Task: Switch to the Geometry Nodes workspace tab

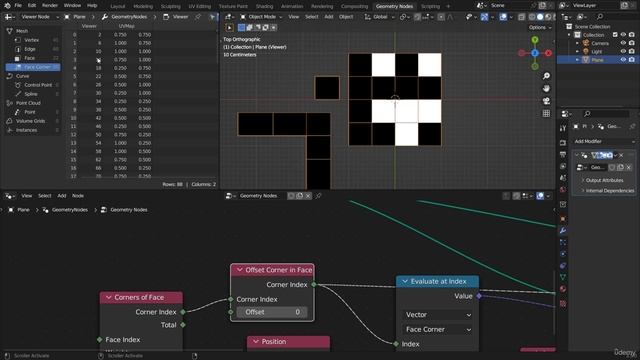Action: tap(394, 6)
